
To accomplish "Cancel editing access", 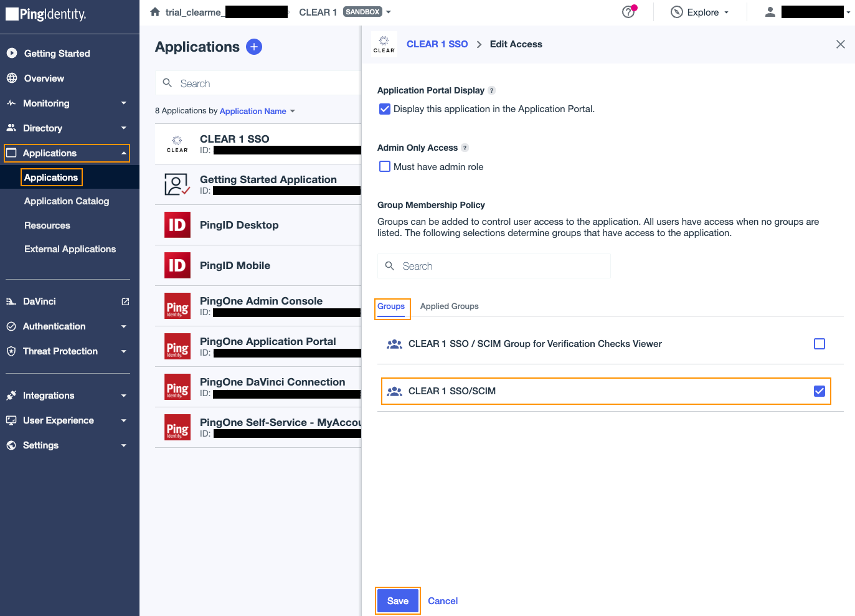I will (443, 601).
